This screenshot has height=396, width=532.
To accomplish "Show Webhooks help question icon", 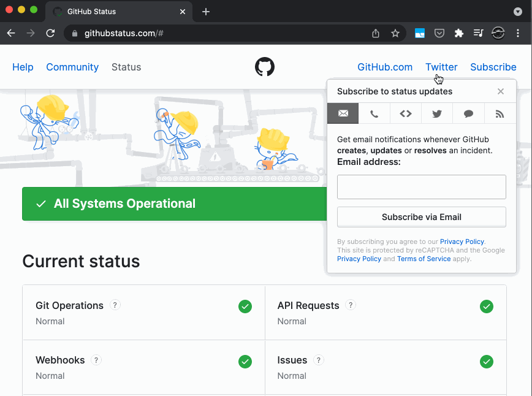I will [x=96, y=360].
